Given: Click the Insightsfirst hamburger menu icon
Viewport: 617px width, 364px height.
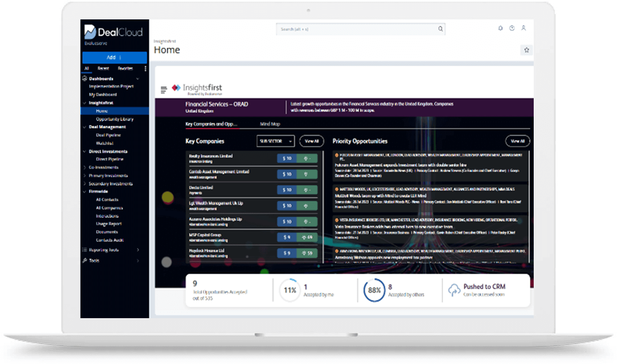Looking at the screenshot, I should pos(164,89).
